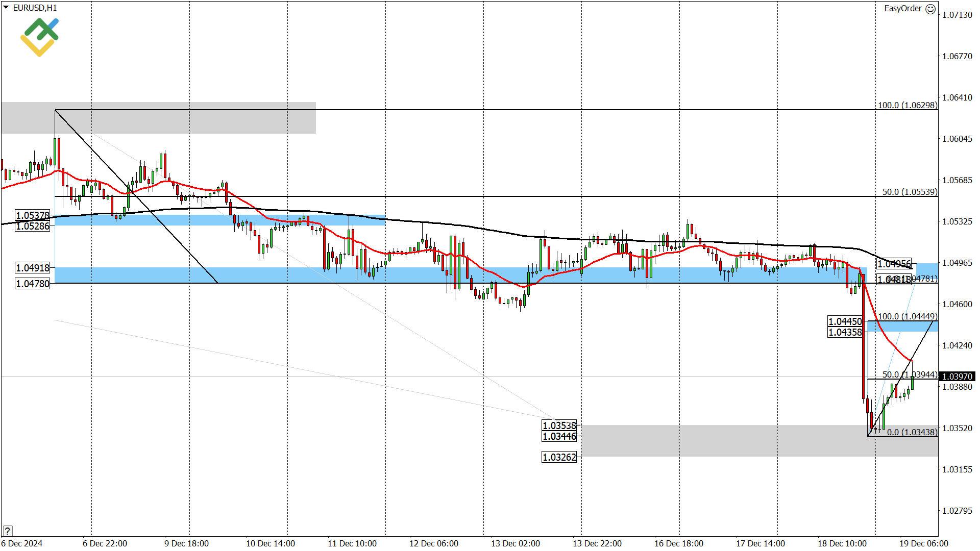Image resolution: width=980 pixels, height=551 pixels.
Task: Select the 0.0 (1.03438) Fibonacci marker
Action: [x=912, y=432]
